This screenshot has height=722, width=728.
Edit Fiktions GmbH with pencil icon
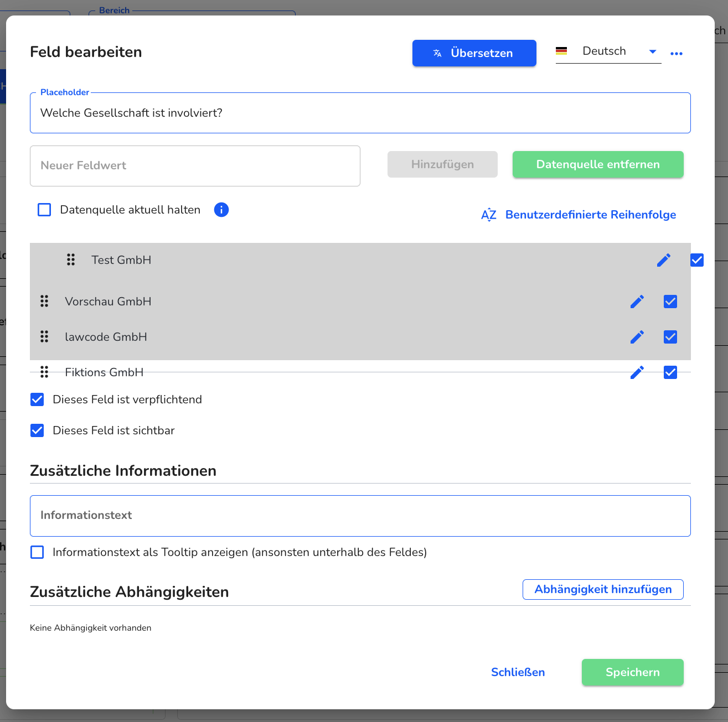[x=637, y=372]
